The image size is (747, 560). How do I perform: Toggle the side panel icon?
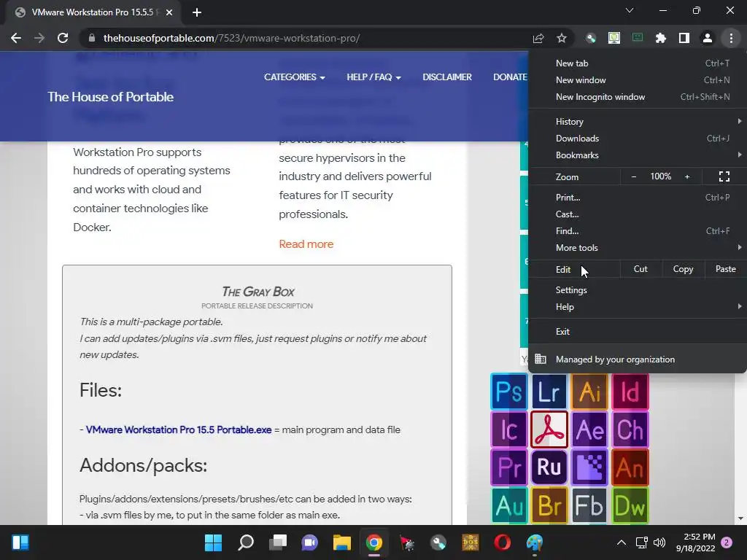point(684,38)
